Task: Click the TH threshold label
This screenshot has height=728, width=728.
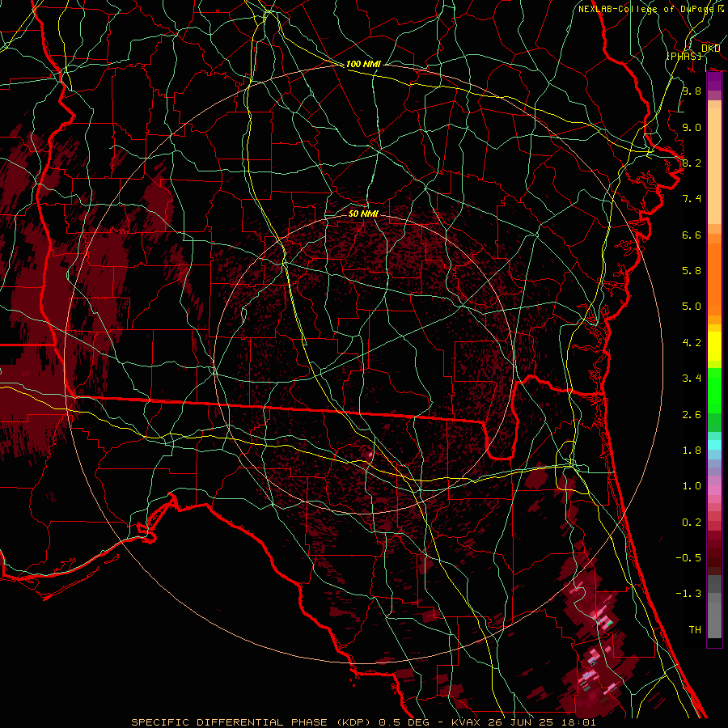Action: (695, 630)
